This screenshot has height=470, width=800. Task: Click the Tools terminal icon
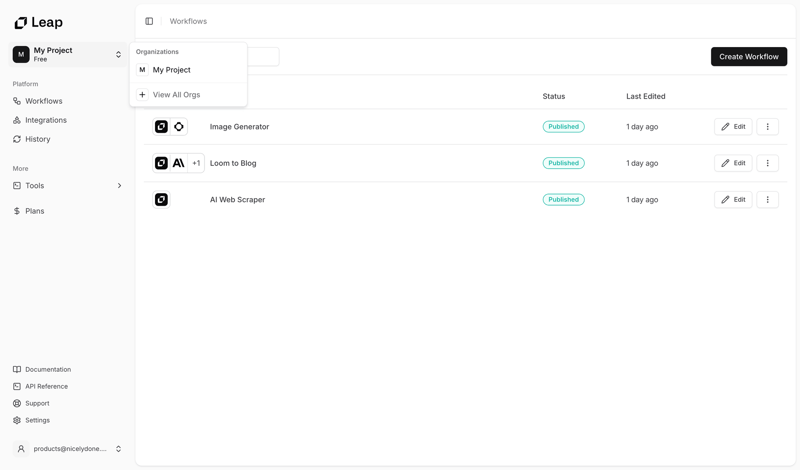[17, 186]
